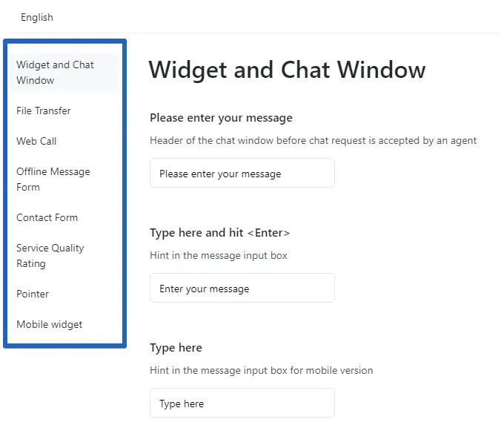Click the 'Hint in the message input box' text
This screenshot has height=448, width=501.
tap(219, 255)
